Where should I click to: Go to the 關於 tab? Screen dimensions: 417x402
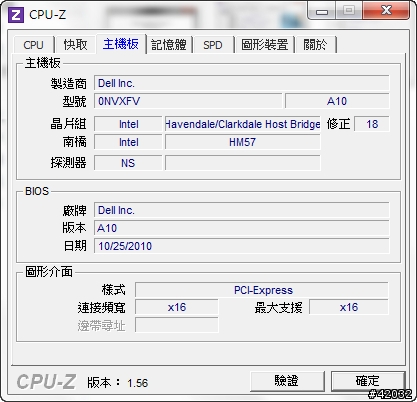pos(315,45)
